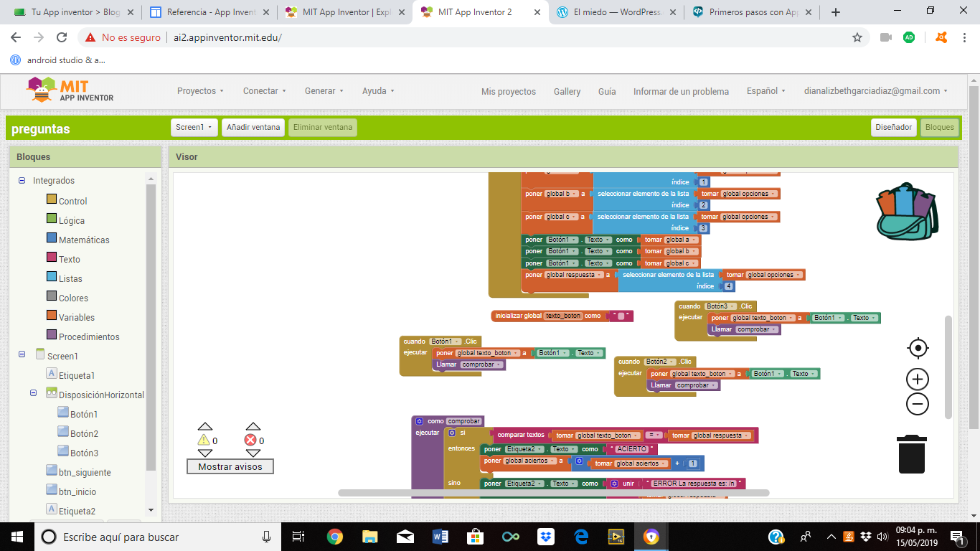
Task: Collapse the Integrados tree section
Action: pos(22,181)
